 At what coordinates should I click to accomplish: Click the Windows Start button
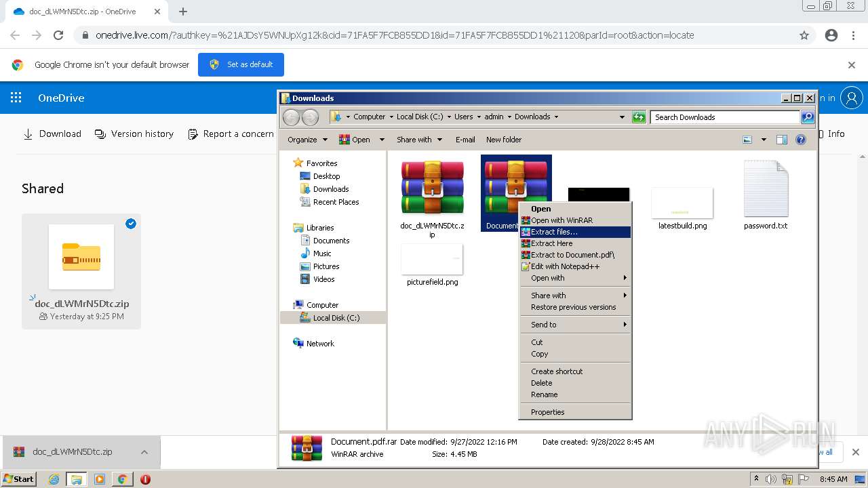[x=18, y=479]
